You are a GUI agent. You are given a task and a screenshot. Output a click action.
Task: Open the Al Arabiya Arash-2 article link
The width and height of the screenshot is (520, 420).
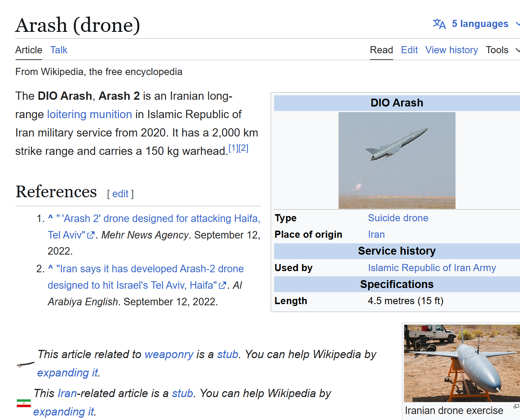pos(145,277)
